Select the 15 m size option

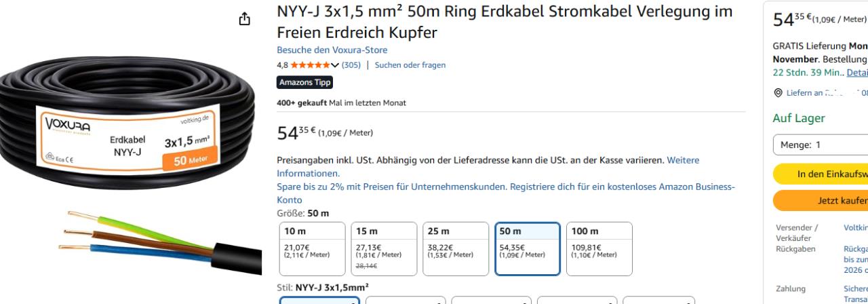click(384, 248)
